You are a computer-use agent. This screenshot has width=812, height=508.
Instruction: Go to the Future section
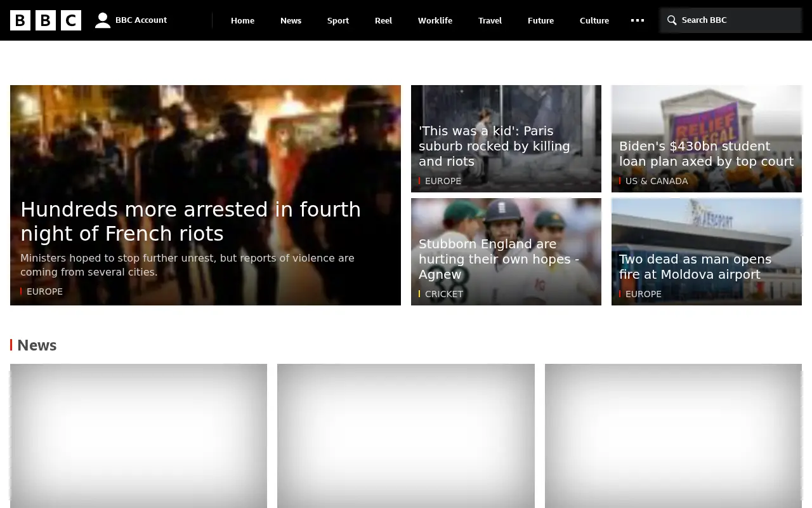[x=540, y=20]
